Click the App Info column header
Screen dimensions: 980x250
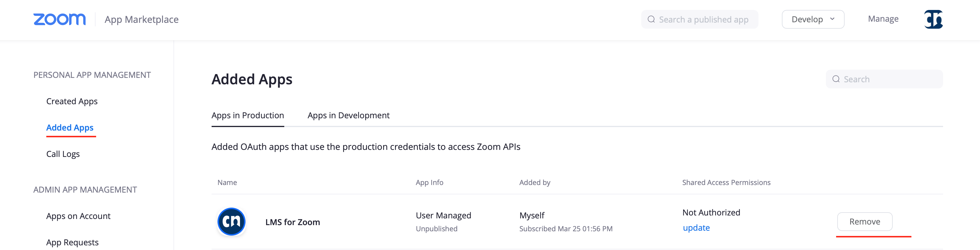pos(430,183)
